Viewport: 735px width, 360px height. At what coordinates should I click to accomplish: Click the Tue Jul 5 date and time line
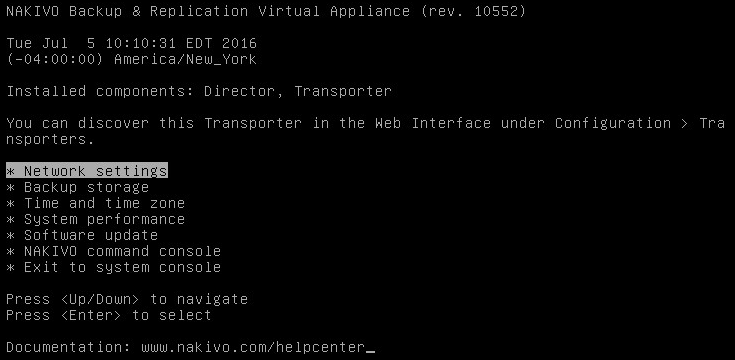pos(131,44)
